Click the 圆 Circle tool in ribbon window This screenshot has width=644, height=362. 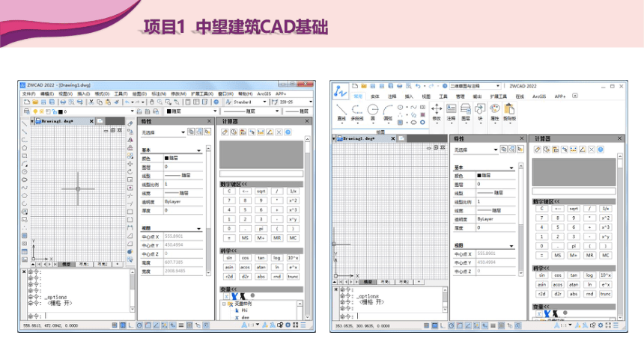372,113
